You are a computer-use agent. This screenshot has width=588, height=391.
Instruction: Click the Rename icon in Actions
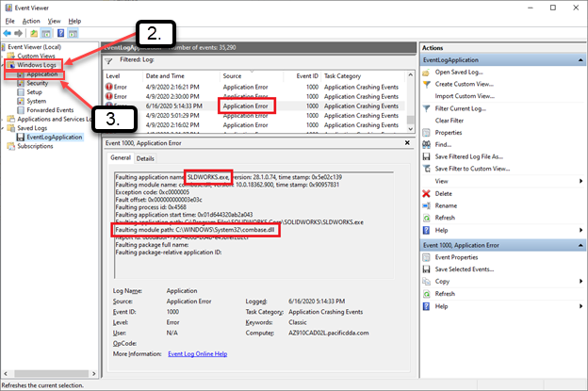click(426, 205)
